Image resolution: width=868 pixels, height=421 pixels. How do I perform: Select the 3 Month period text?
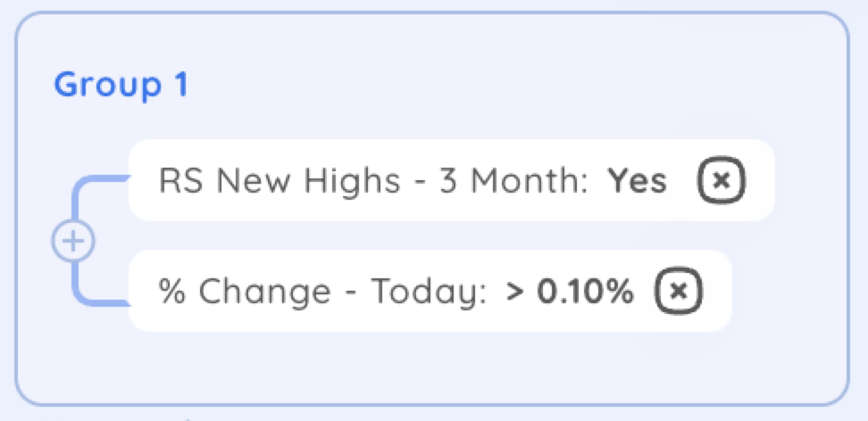tap(513, 181)
